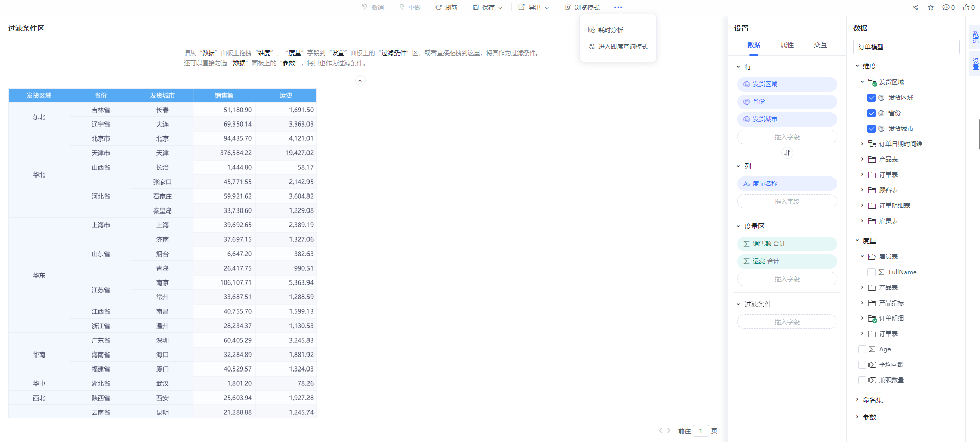Collapse the 行 section
Viewport: 980px width, 442px height.
point(738,67)
